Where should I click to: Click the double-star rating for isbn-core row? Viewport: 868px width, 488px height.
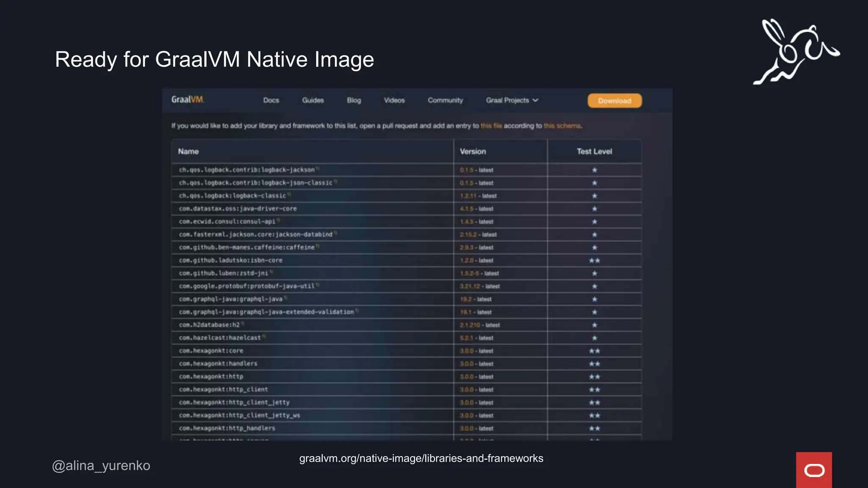[594, 261]
